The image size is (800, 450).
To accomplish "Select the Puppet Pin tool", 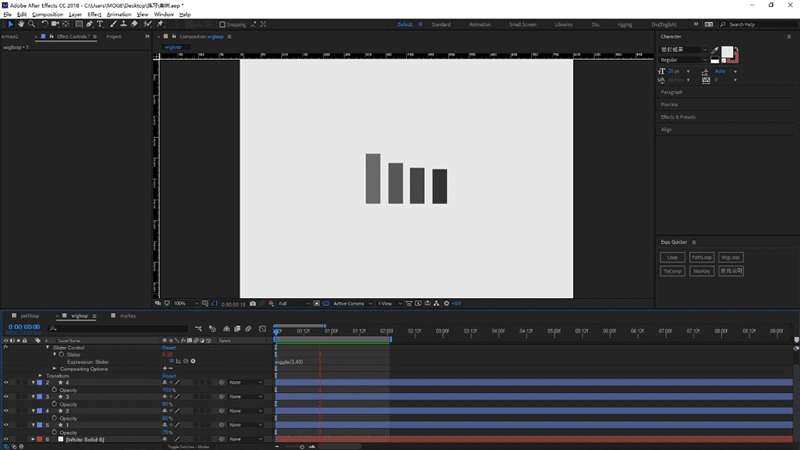I will tap(160, 24).
